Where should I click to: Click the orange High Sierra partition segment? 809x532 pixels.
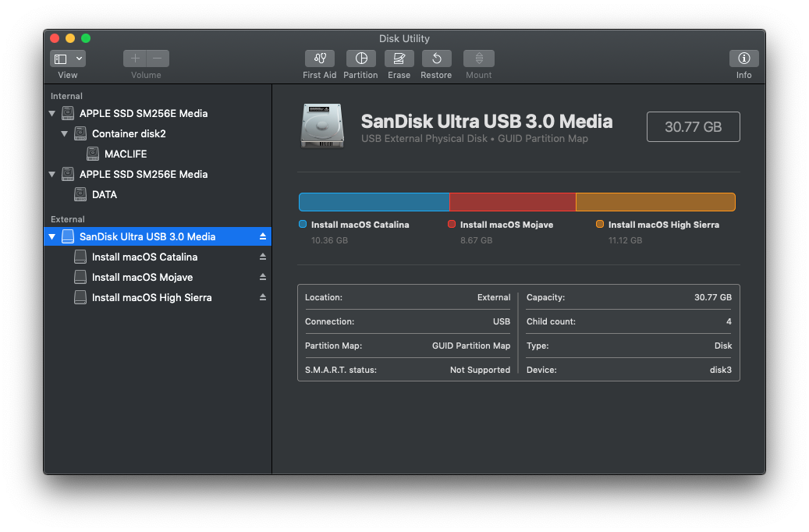pos(655,202)
